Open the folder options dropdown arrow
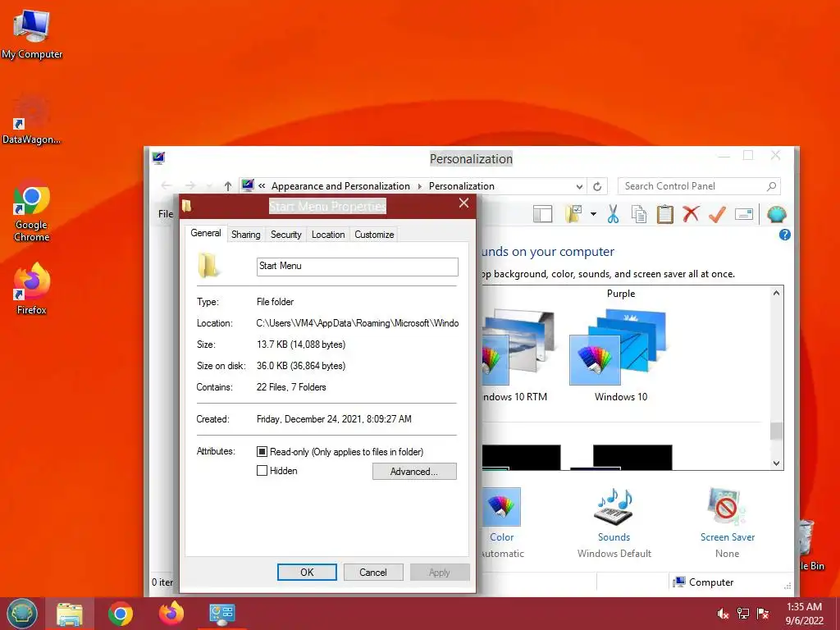This screenshot has height=630, width=840. 594,214
